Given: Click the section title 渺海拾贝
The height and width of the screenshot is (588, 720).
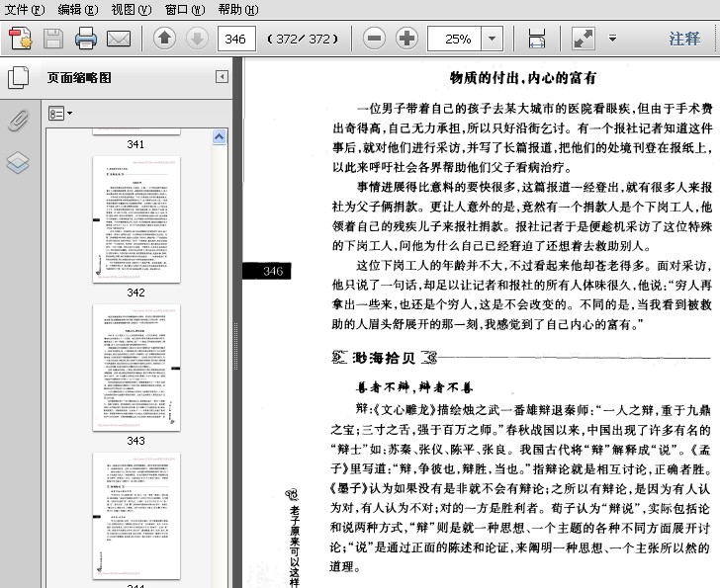Looking at the screenshot, I should pyautogui.click(x=385, y=358).
